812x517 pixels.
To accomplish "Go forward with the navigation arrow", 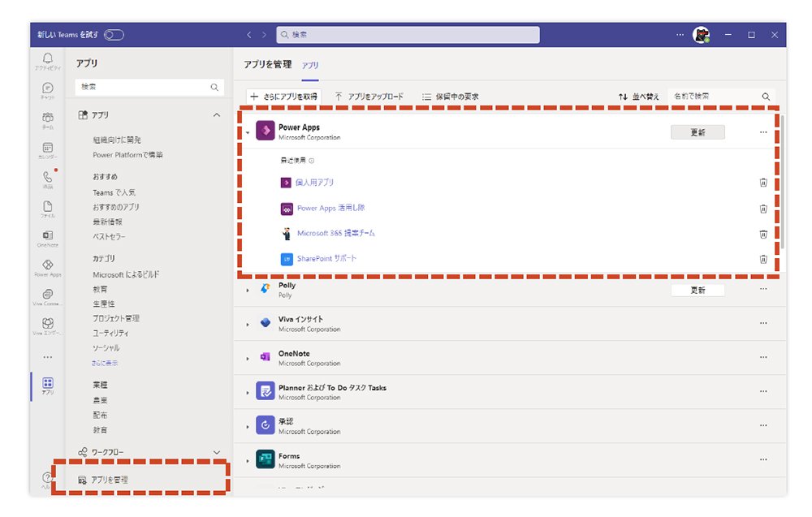I will pyautogui.click(x=264, y=35).
